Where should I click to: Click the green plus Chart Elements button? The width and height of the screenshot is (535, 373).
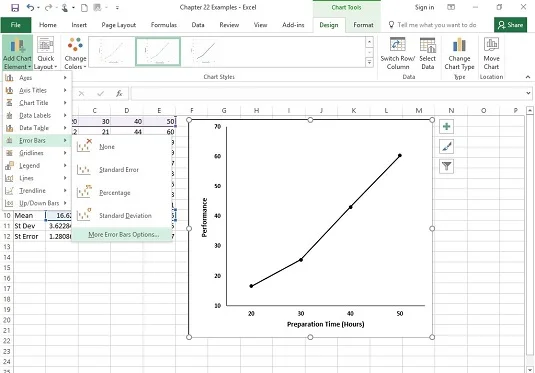(x=446, y=127)
